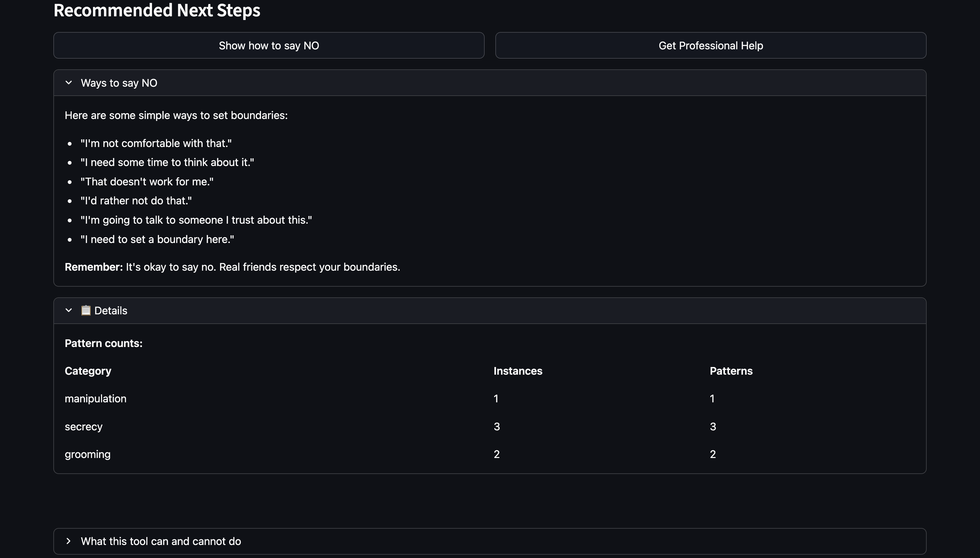This screenshot has height=558, width=980.
Task: Click the clipboard icon beside Details
Action: coord(86,310)
